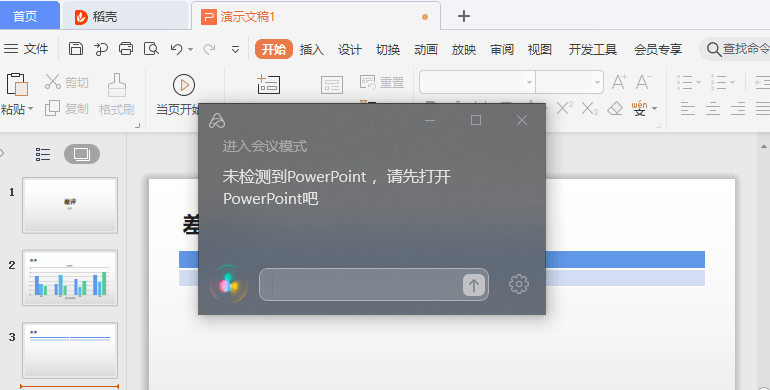Switch panel to outline view icon

point(43,154)
